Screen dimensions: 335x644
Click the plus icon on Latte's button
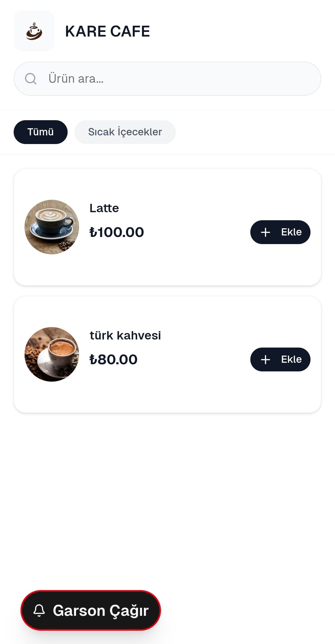[x=266, y=232]
